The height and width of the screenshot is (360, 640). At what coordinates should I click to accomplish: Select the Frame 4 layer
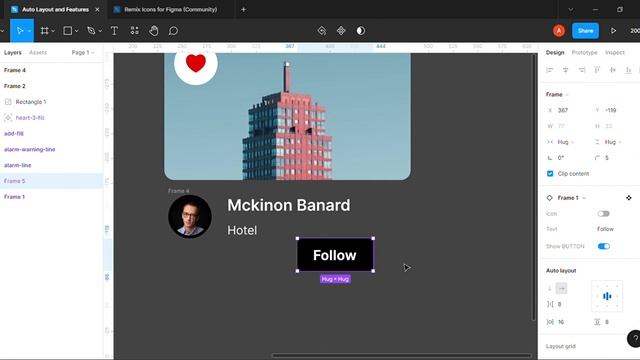(51, 70)
